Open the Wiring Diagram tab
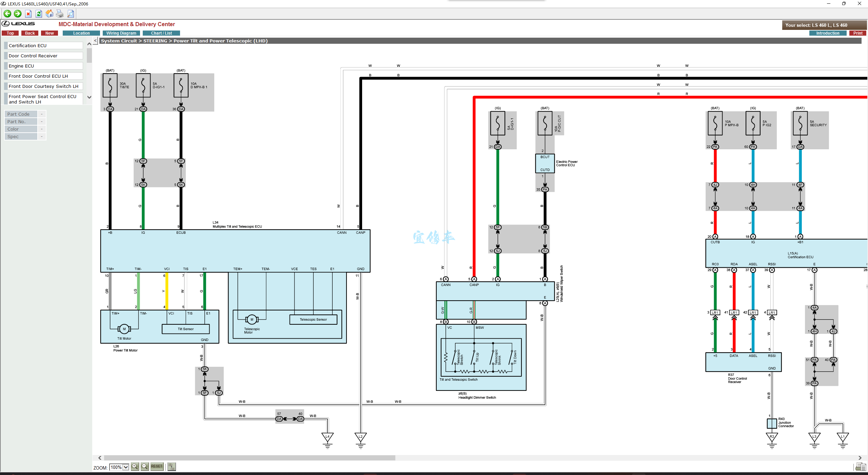 click(x=121, y=33)
